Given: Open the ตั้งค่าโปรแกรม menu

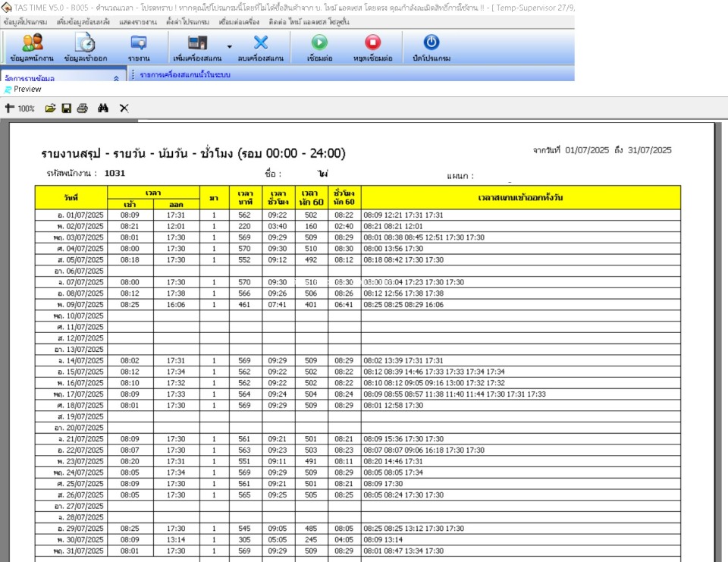Looking at the screenshot, I should pos(187,23).
